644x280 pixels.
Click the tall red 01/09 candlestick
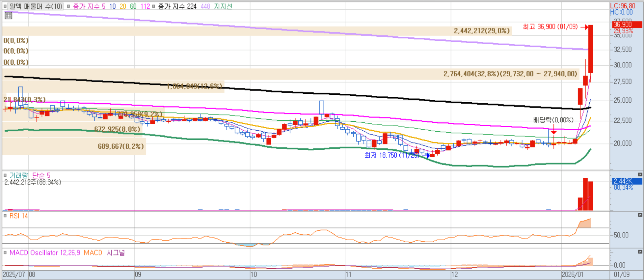(x=591, y=49)
